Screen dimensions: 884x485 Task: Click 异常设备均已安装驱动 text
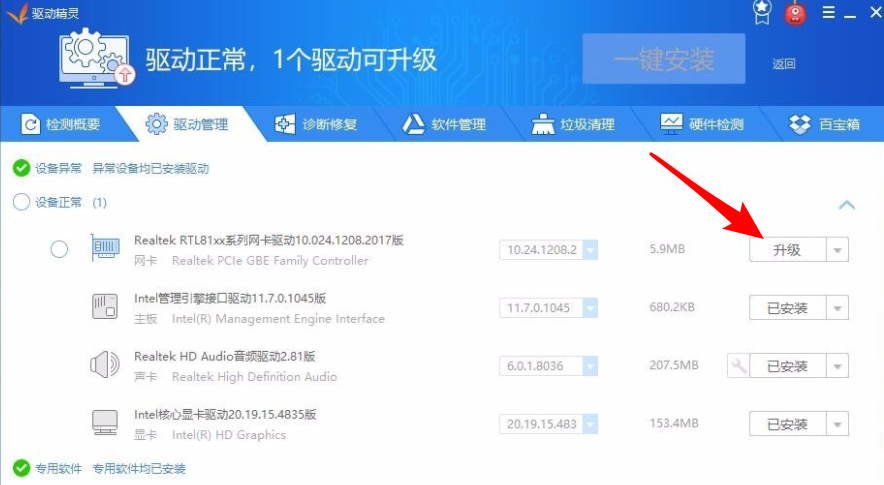tap(151, 168)
